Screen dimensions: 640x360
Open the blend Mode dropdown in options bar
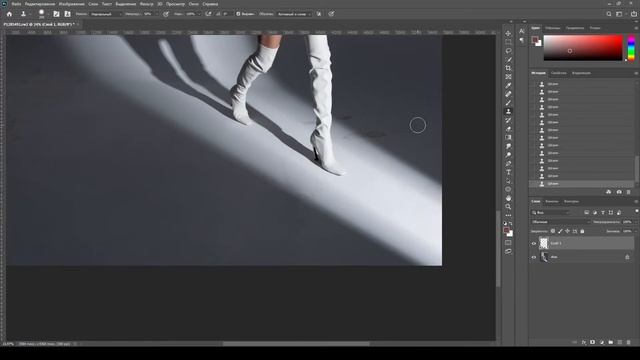[106, 14]
